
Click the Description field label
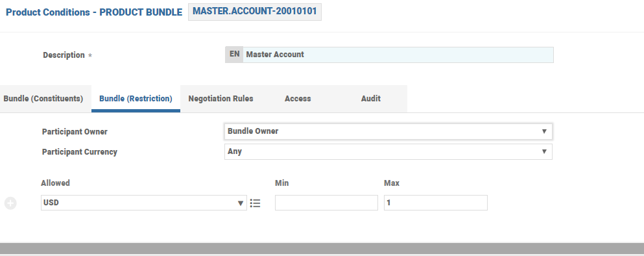64,55
